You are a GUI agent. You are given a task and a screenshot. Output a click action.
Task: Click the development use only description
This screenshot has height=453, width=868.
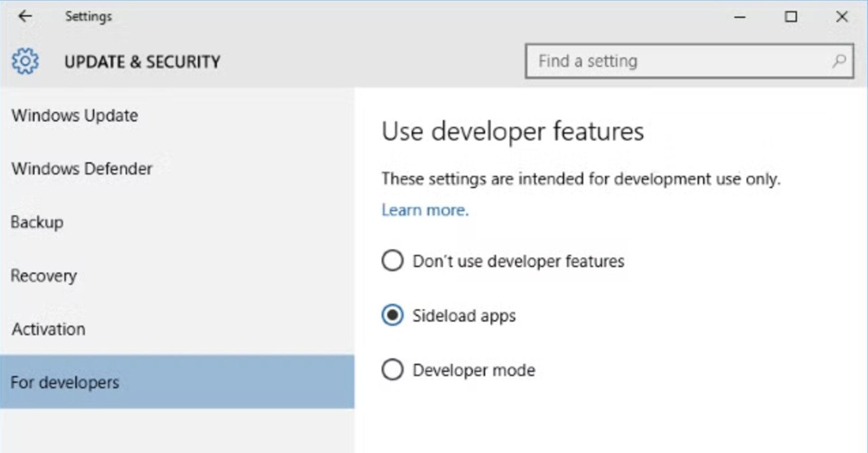coord(581,179)
